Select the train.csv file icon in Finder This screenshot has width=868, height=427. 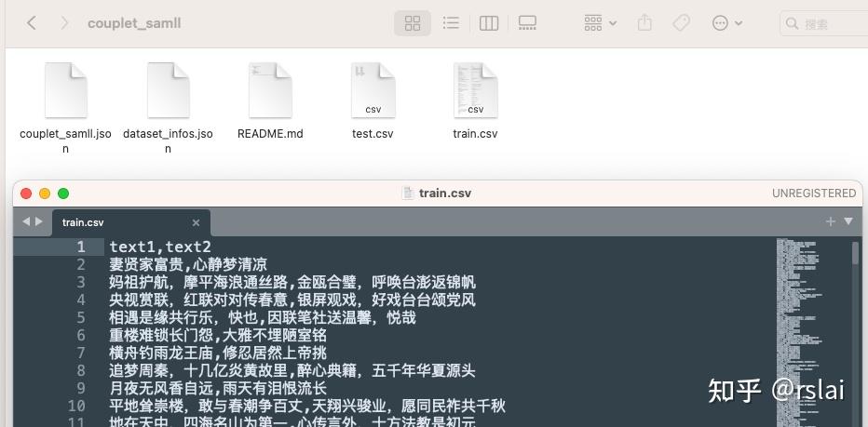476,90
